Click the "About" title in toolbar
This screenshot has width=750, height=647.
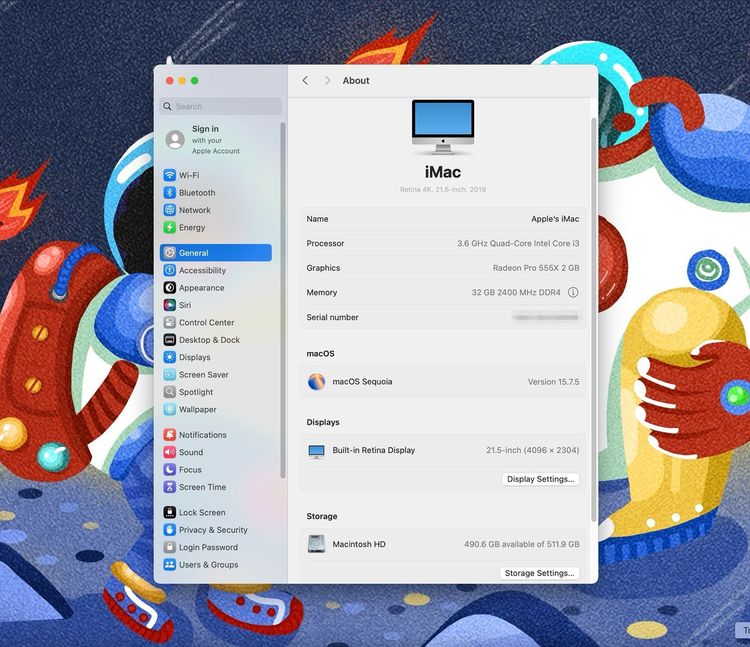(x=356, y=80)
